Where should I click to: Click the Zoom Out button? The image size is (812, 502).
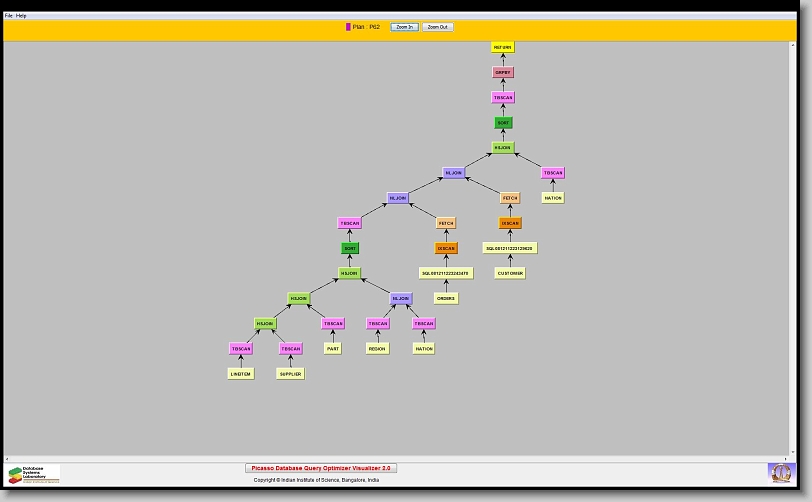click(x=437, y=27)
